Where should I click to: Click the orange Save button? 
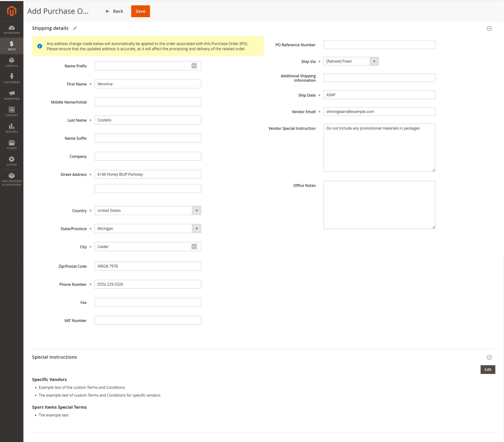point(140,11)
